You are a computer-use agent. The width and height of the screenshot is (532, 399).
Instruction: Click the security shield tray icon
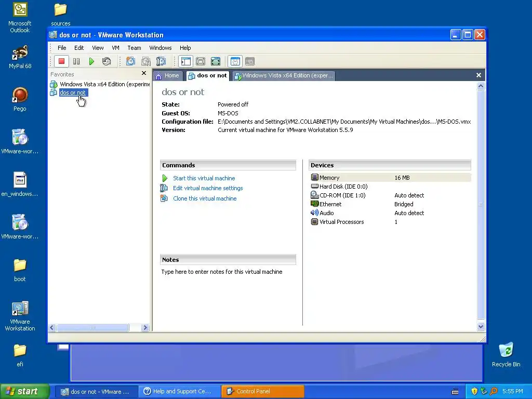tap(474, 391)
